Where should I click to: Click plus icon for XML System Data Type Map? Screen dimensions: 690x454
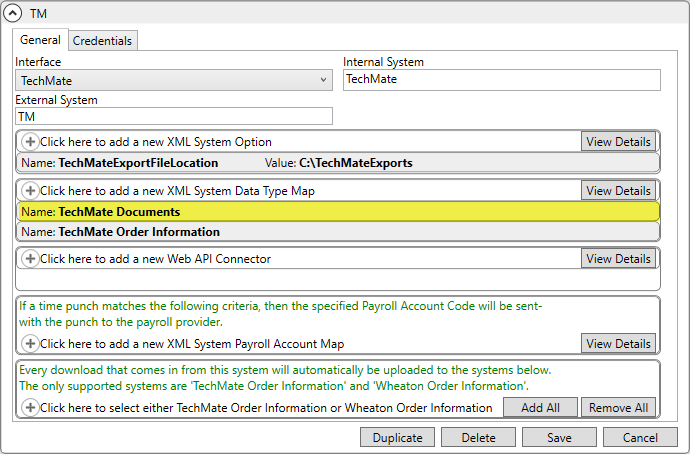click(x=30, y=191)
